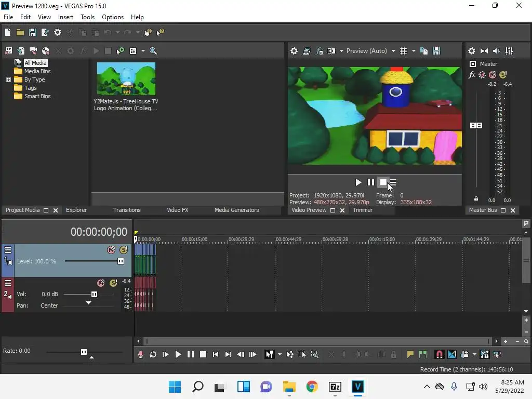Image resolution: width=532 pixels, height=399 pixels.
Task: Toggle the Master fader lock icon
Action: [x=476, y=199]
